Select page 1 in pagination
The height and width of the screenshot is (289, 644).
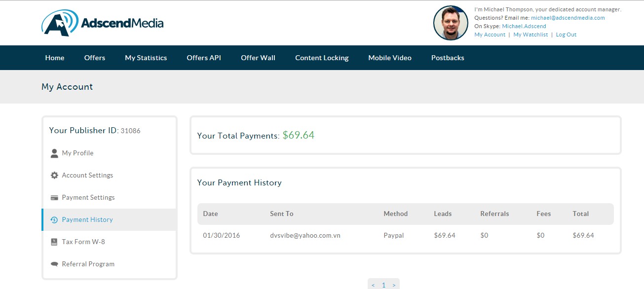(x=383, y=285)
